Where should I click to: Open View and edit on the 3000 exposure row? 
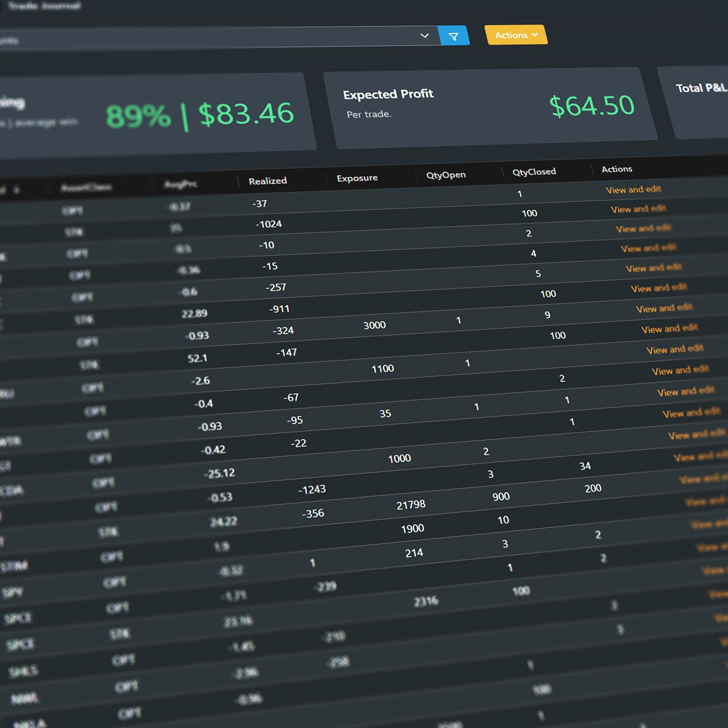click(669, 329)
